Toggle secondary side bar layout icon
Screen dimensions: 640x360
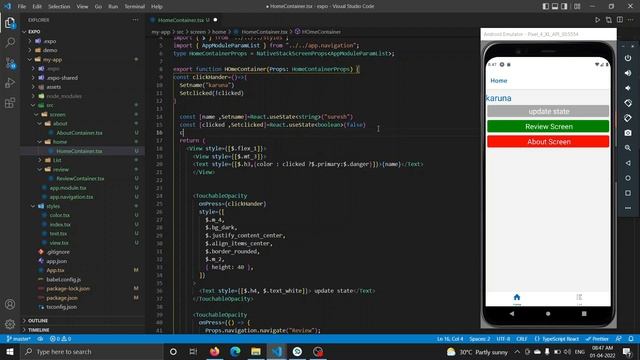tap(564, 6)
